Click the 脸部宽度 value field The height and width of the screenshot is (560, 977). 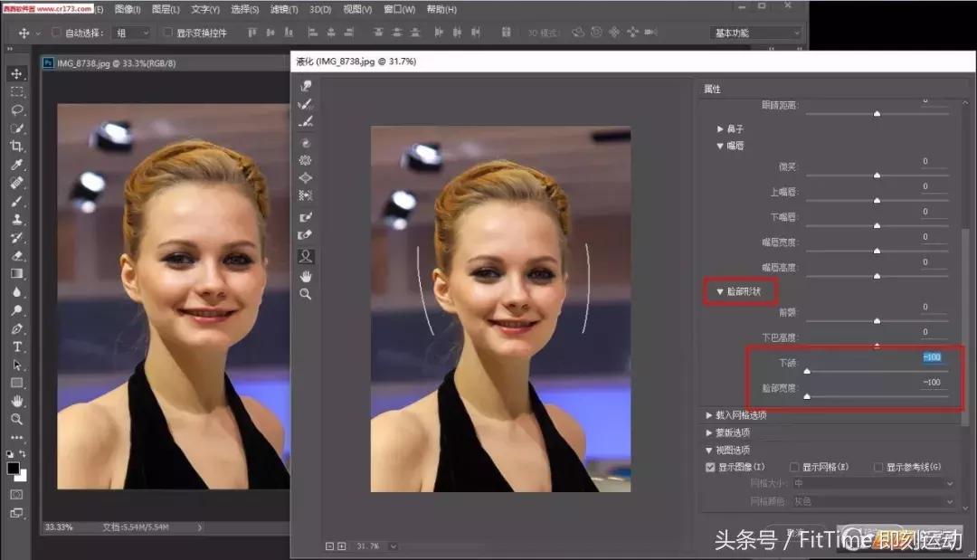pos(931,383)
